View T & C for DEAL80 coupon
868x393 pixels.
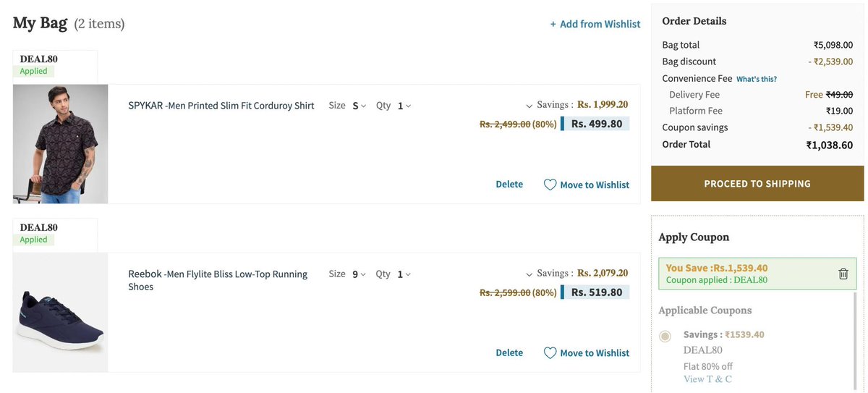[x=707, y=379]
